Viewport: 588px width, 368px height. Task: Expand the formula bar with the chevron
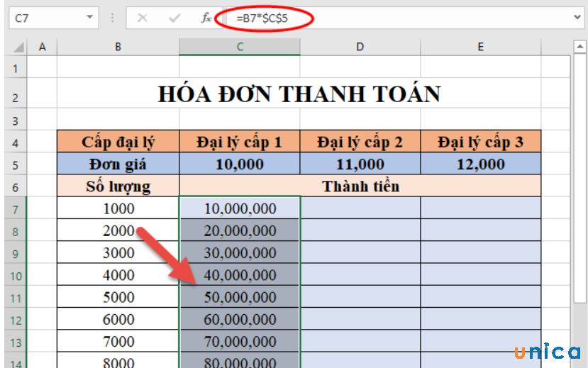coord(577,17)
